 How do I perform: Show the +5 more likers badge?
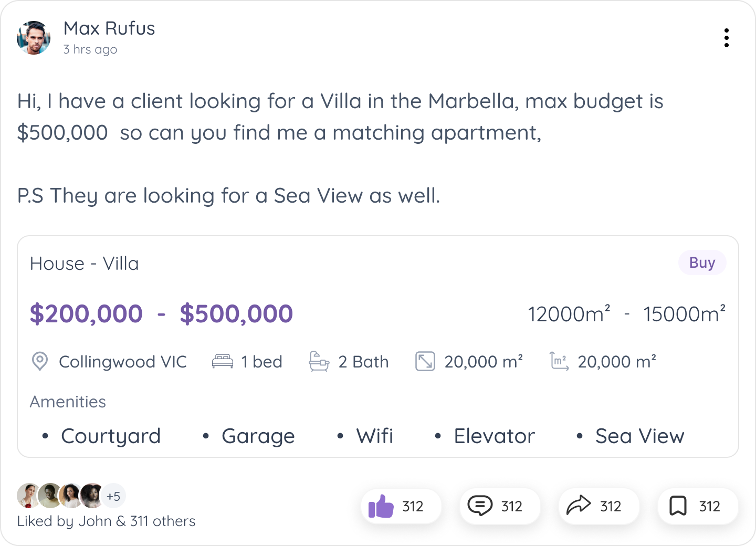(x=113, y=496)
